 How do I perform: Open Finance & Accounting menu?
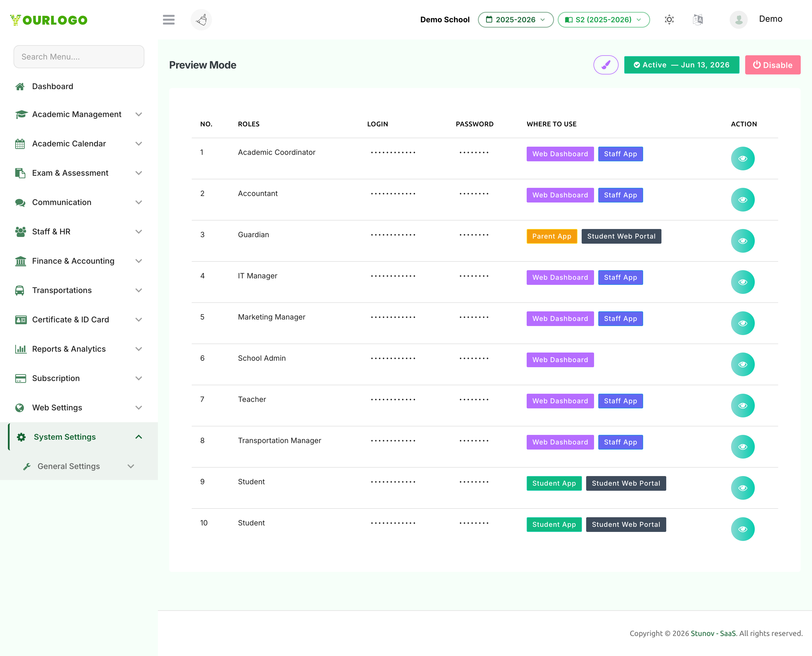click(x=79, y=261)
